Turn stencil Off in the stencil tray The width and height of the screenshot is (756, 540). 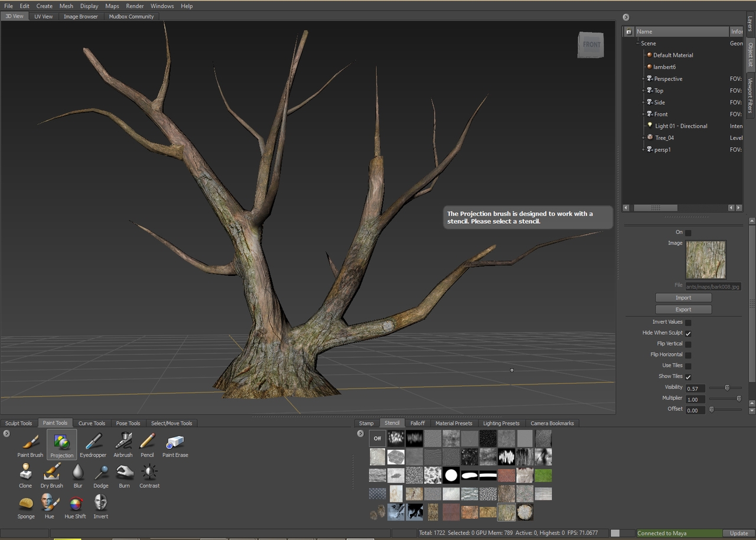[377, 438]
